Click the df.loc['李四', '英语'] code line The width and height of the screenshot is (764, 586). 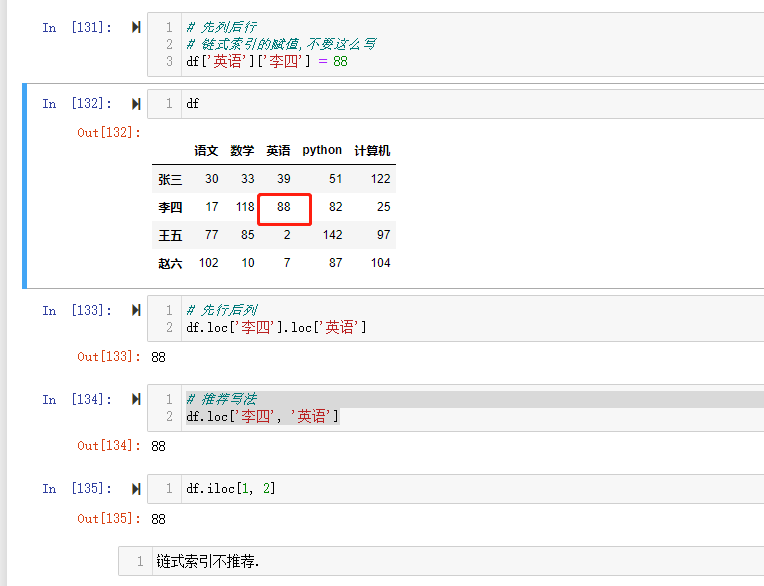[x=262, y=416]
